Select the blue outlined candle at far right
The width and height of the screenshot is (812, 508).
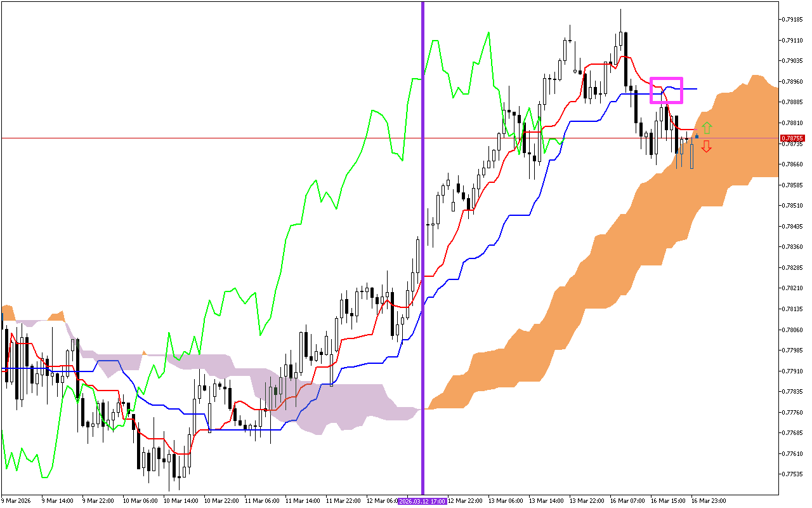click(x=691, y=156)
